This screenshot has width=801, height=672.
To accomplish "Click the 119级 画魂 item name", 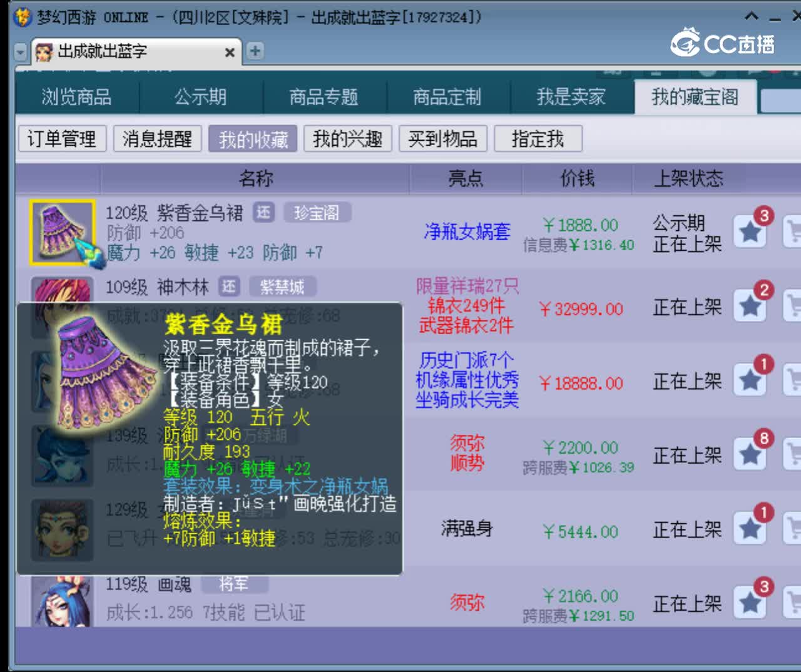I will click(148, 584).
